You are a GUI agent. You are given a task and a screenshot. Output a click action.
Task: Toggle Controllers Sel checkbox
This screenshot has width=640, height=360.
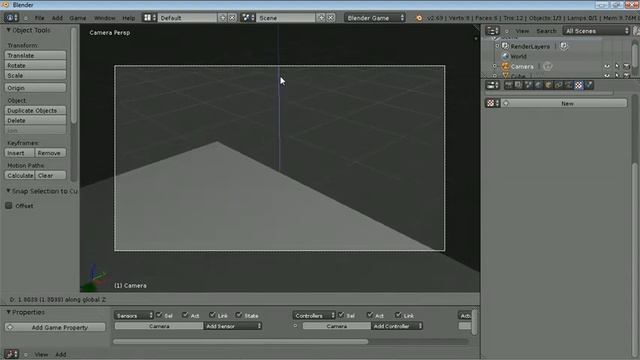click(341, 315)
